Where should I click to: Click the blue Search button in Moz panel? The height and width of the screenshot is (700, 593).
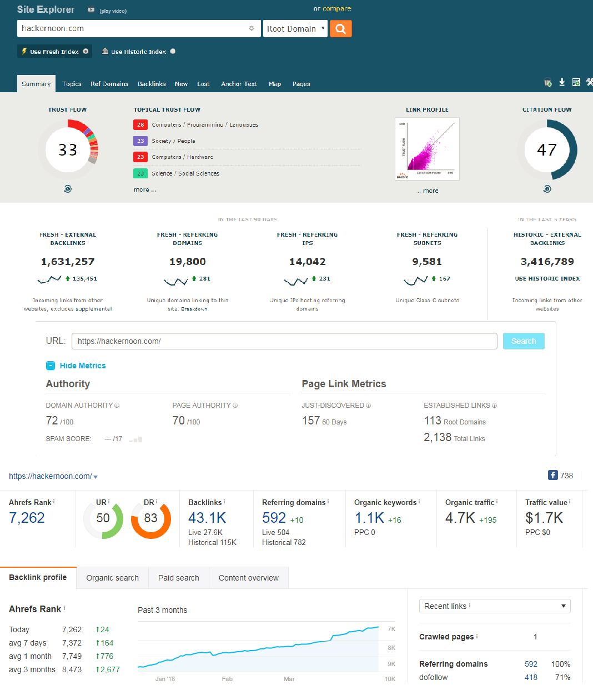pyautogui.click(x=524, y=341)
